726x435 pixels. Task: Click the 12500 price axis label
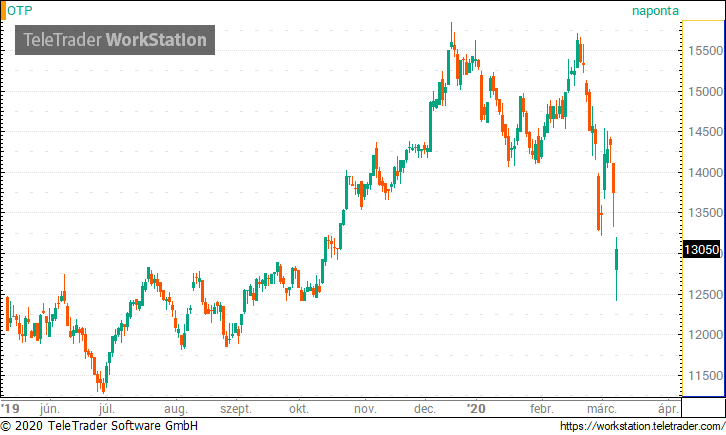coord(705,294)
